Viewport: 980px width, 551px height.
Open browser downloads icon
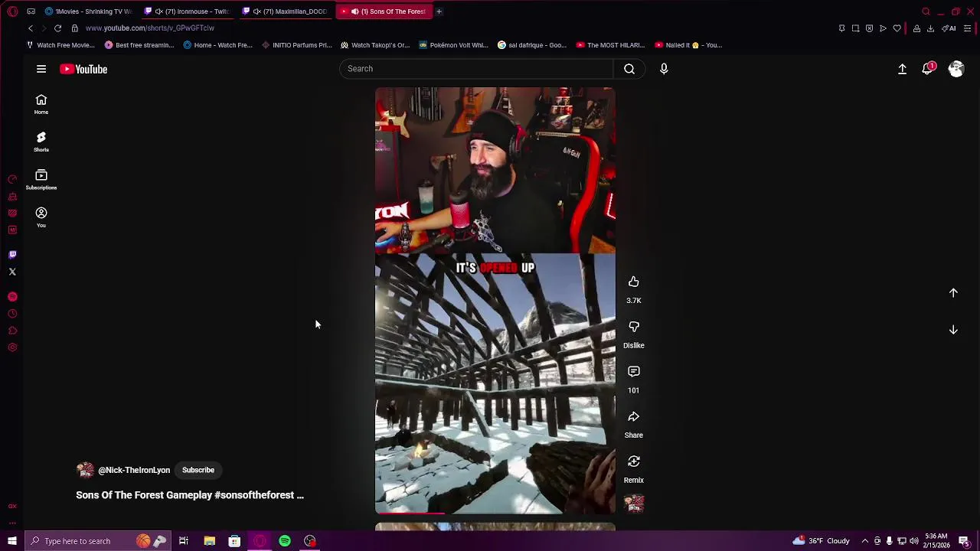[930, 28]
